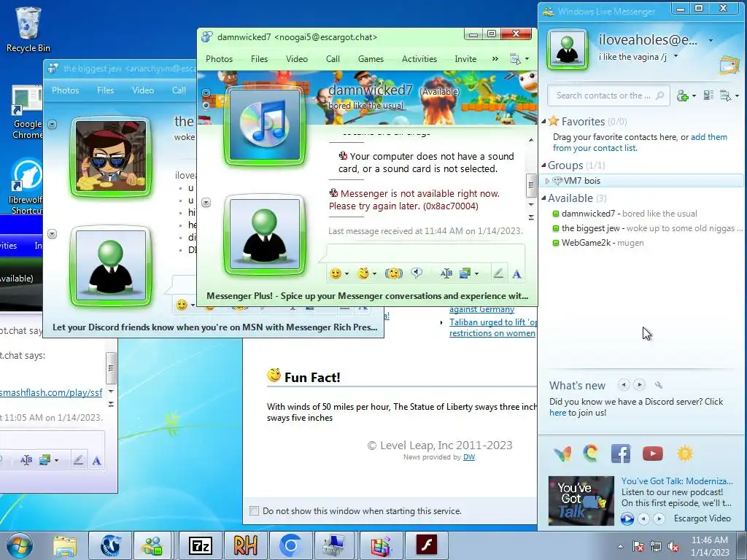Image resolution: width=747 pixels, height=560 pixels.
Task: Open the Games menu in damnwicked7 chat
Action: (x=371, y=59)
